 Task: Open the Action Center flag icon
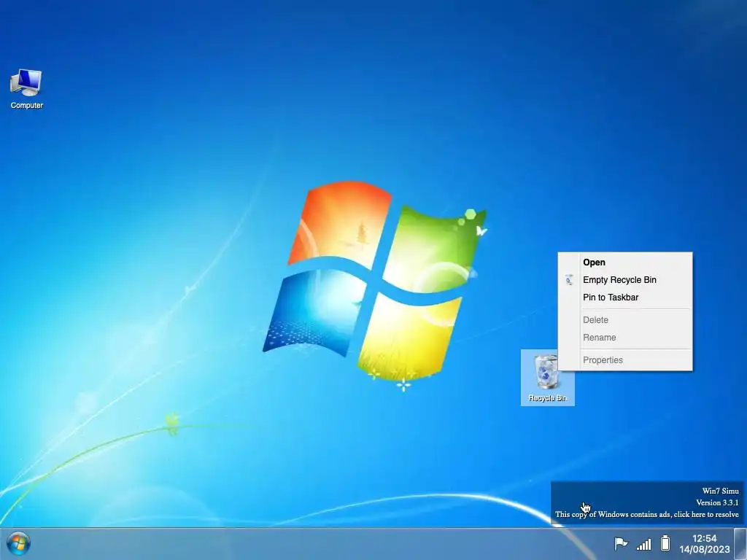click(x=621, y=543)
